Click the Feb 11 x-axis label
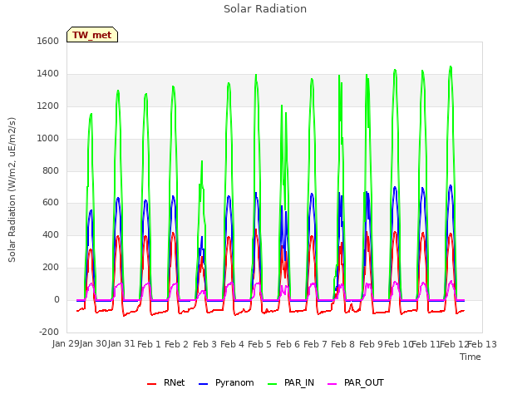Screen dimensions: 532x399 tap(426, 344)
